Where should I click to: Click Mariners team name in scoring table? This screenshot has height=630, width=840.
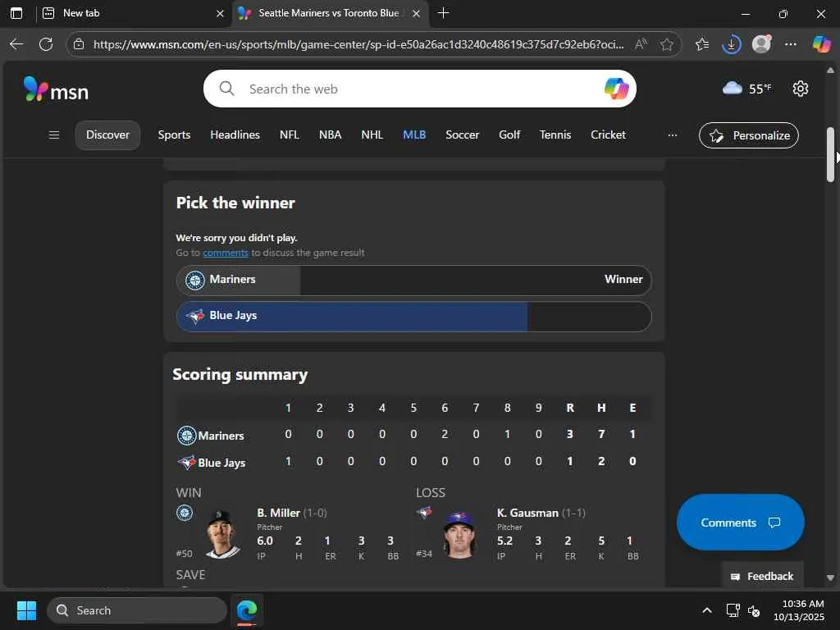(x=221, y=436)
